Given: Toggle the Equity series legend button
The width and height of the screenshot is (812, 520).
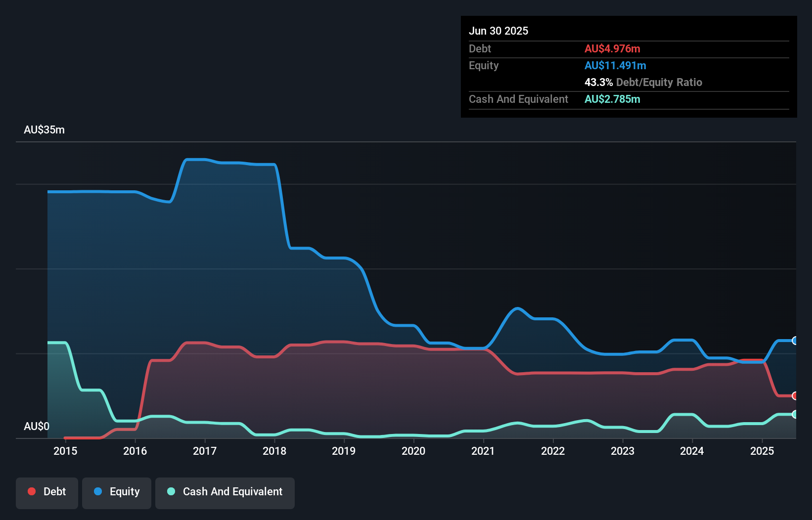Looking at the screenshot, I should pos(117,493).
